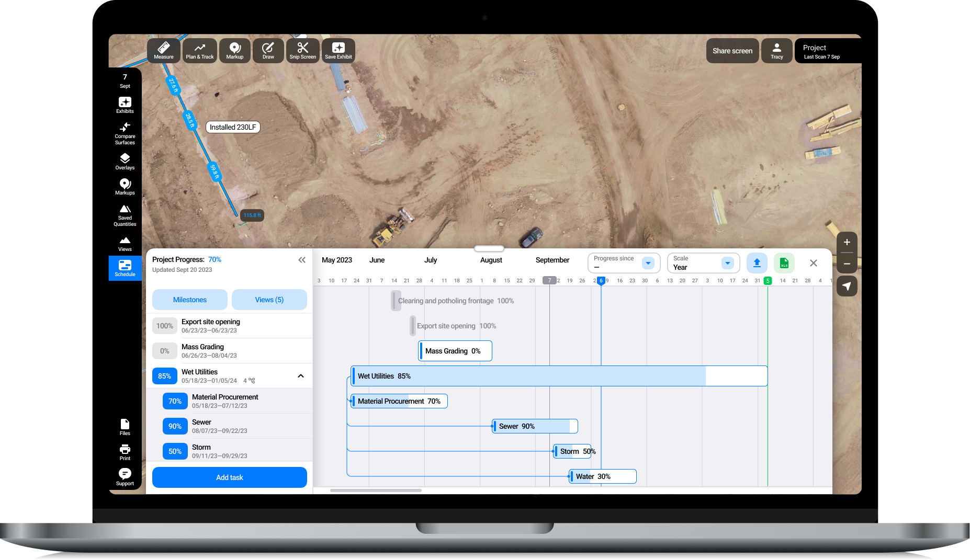
Task: Click the Share screen button
Action: pos(732,50)
